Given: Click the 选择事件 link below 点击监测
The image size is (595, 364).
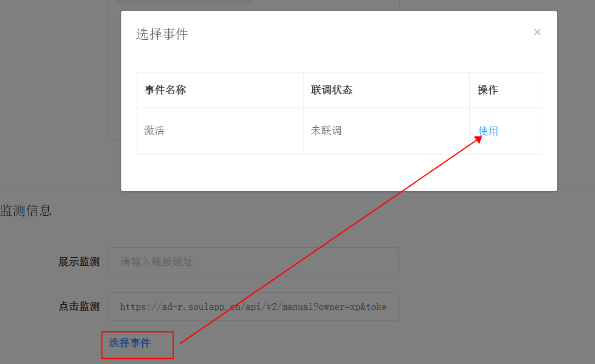Looking at the screenshot, I should [x=130, y=343].
